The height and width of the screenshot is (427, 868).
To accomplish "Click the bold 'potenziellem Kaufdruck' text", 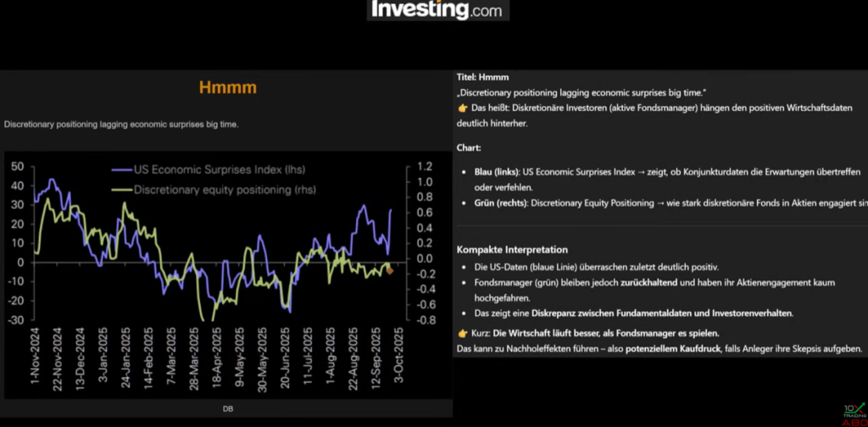I will pos(675,349).
